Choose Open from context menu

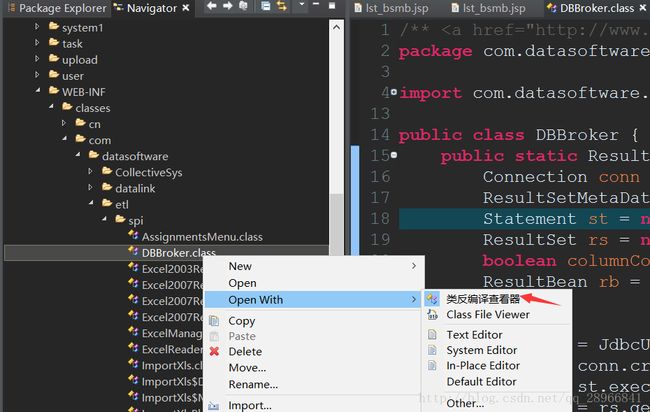313,283
